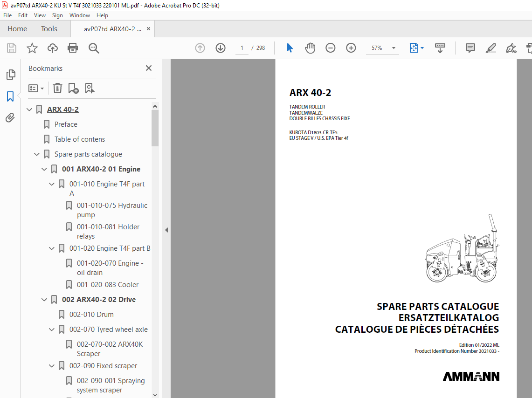The width and height of the screenshot is (532, 398).
Task: Open the Edit menu
Action: coord(23,15)
